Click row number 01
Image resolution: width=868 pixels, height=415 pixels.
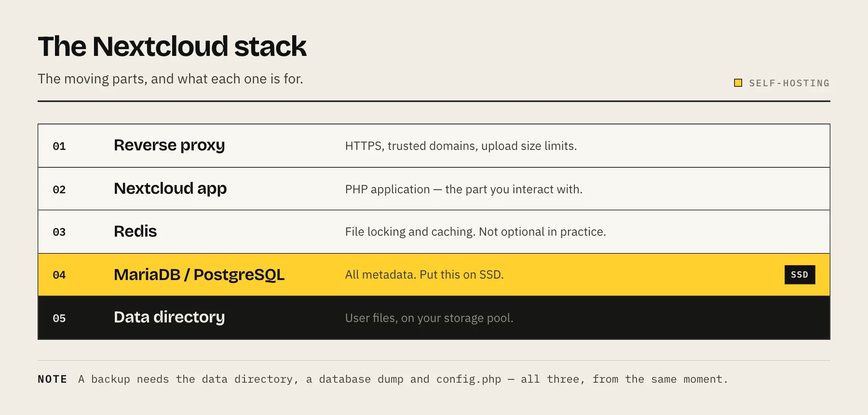[59, 146]
